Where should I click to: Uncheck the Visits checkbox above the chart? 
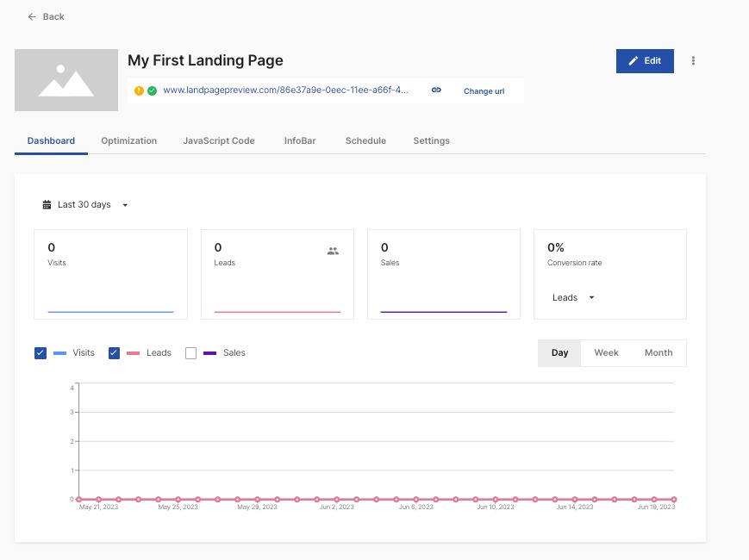(40, 352)
